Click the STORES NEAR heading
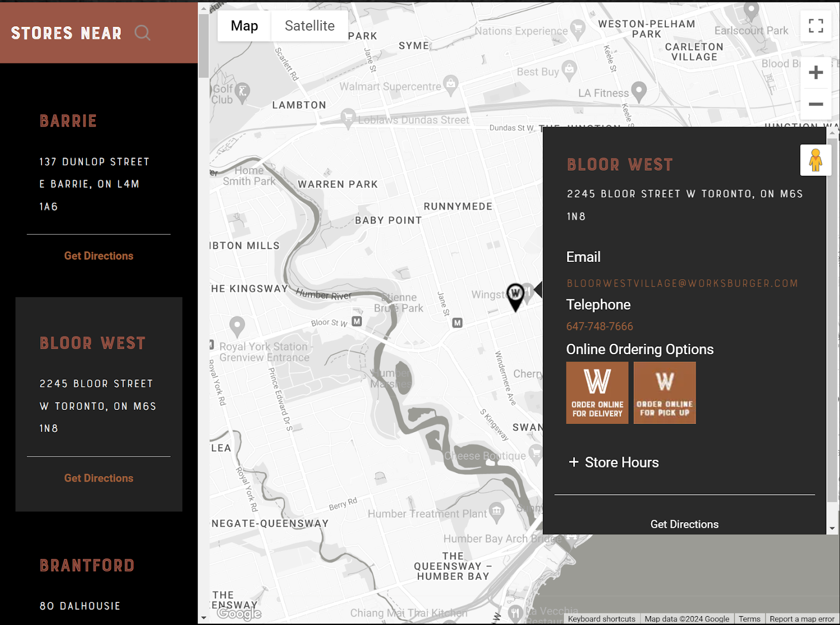This screenshot has width=840, height=625. [66, 33]
